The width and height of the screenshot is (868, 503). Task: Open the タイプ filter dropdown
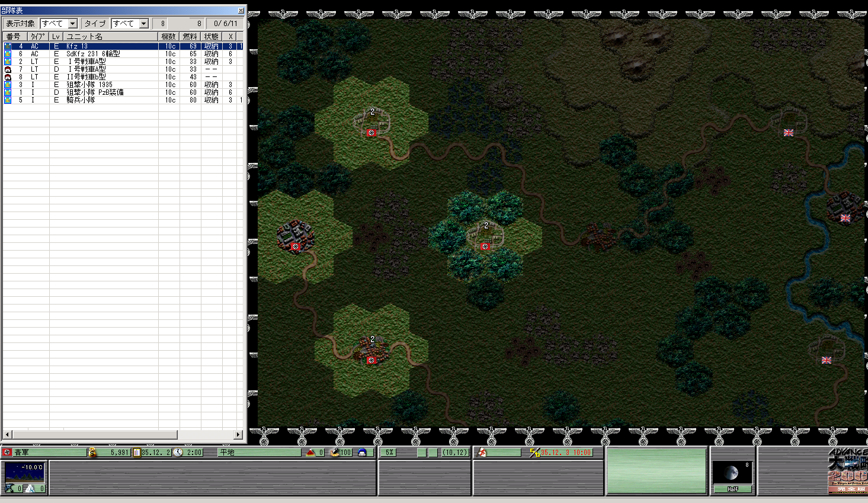143,24
